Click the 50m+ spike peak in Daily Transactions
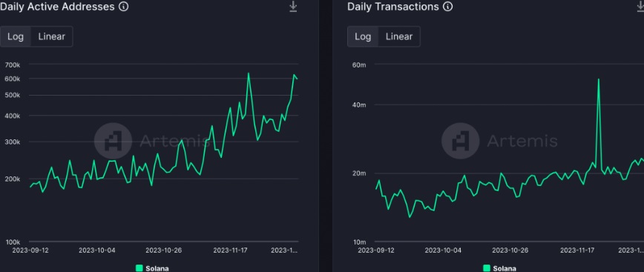Image resolution: width=644 pixels, height=272 pixels. pyautogui.click(x=599, y=79)
